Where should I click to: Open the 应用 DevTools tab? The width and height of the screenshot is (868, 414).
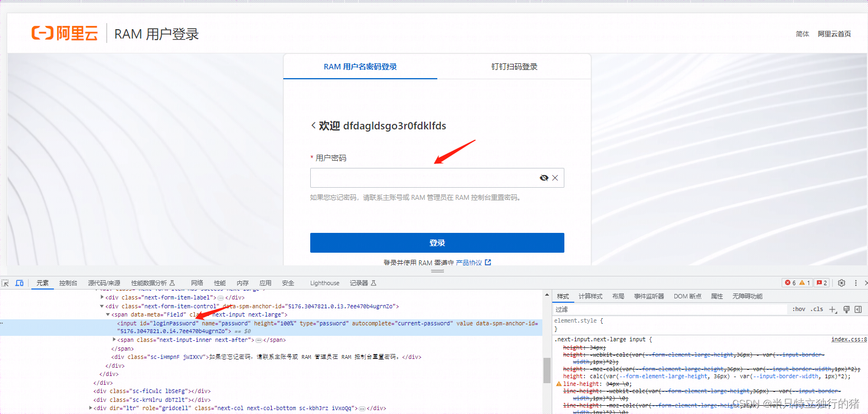tap(266, 283)
